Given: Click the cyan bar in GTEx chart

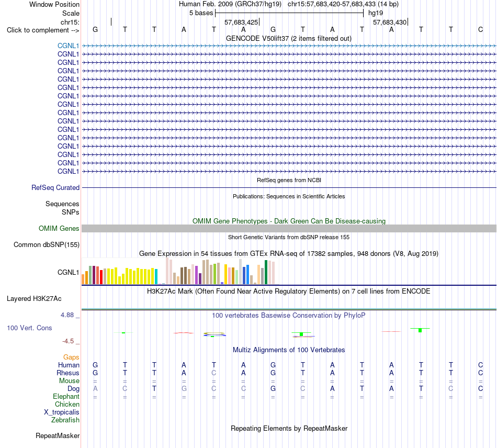Looking at the screenshot, I should point(156,276).
